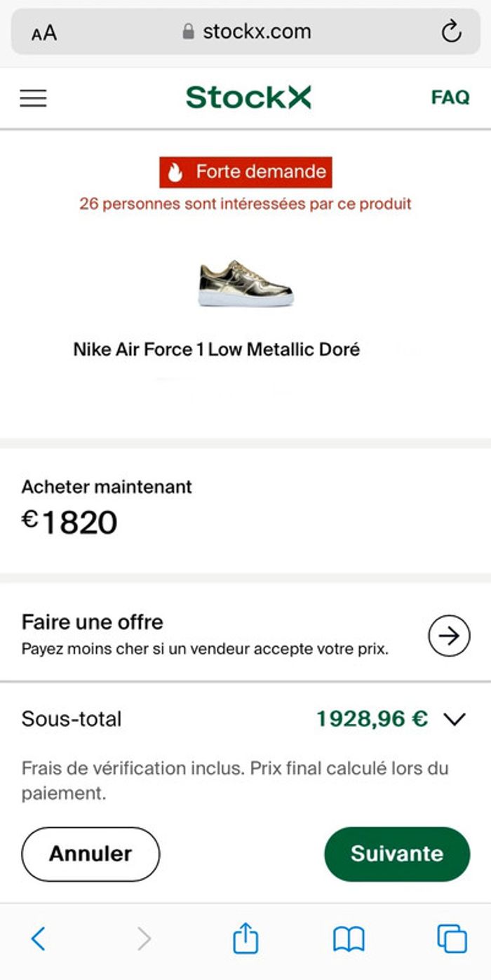This screenshot has width=491, height=980.
Task: View the gold Air Force 1 image
Action: 245,284
